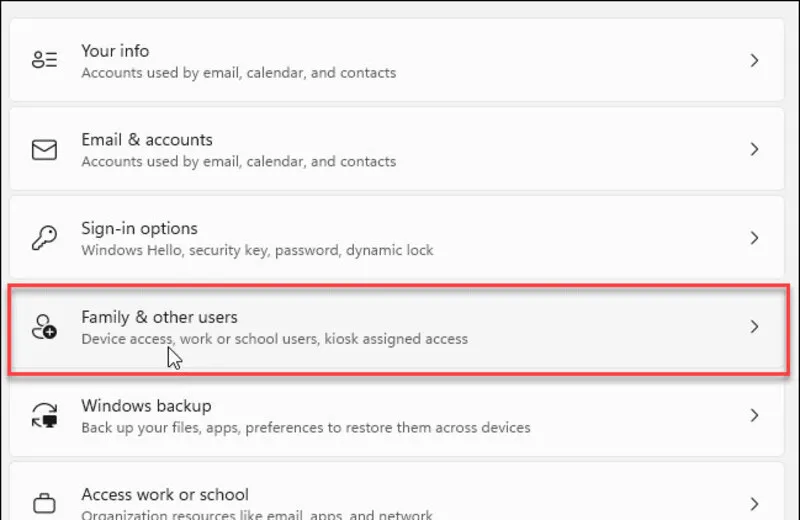
Task: Expand Access work or school chevron
Action: tap(755, 503)
